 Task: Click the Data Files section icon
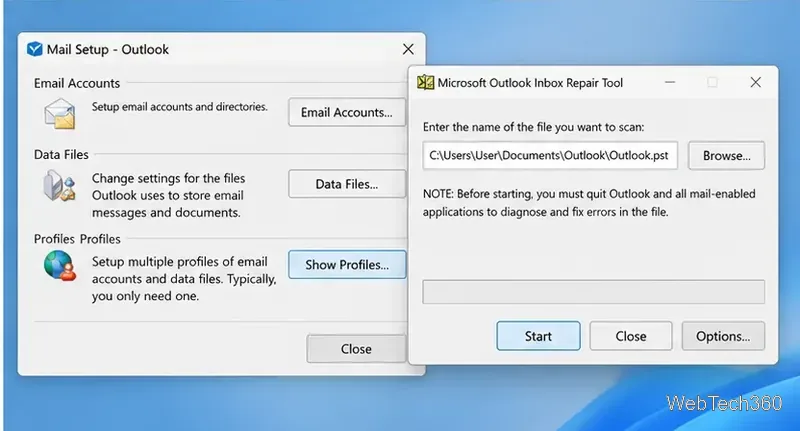tap(60, 185)
